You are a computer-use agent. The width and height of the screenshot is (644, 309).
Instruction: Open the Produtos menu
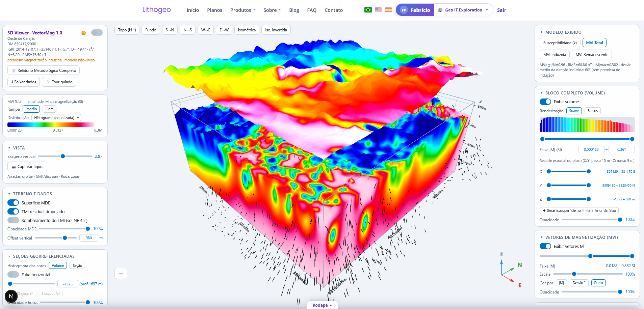click(x=242, y=10)
